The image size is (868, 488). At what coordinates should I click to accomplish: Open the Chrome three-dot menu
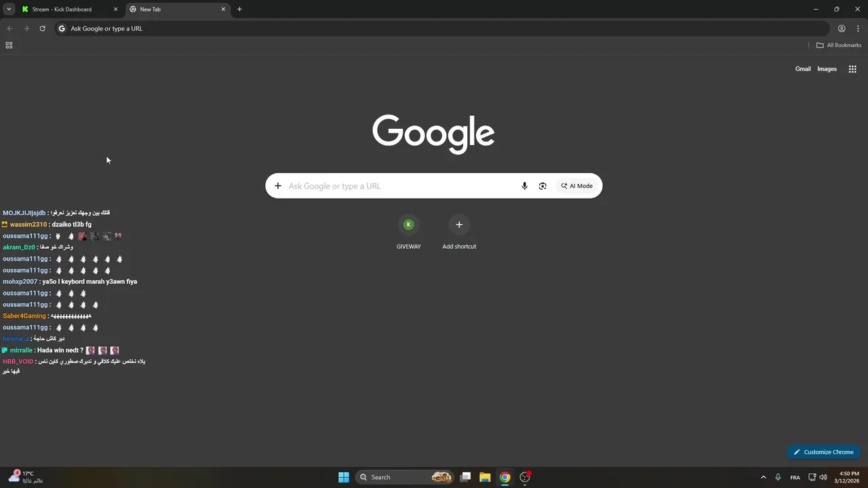pos(858,28)
